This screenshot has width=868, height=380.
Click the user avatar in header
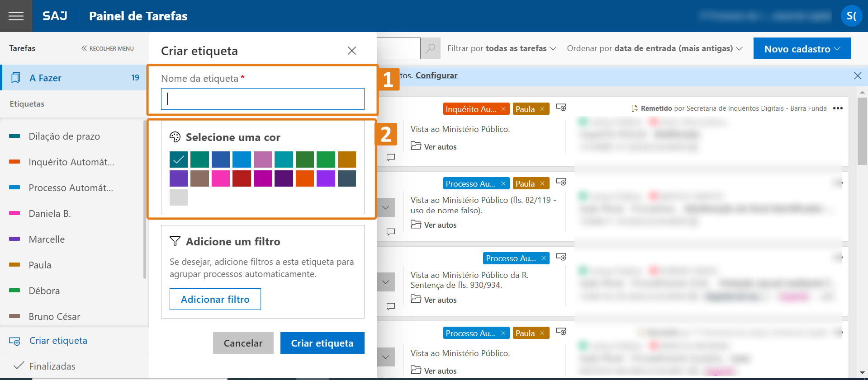click(851, 16)
